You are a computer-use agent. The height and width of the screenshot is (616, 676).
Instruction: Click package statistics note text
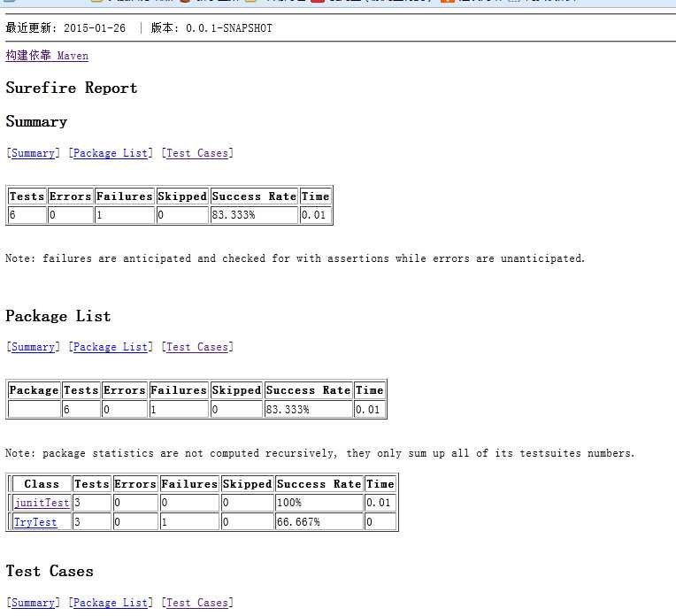pyautogui.click(x=320, y=453)
